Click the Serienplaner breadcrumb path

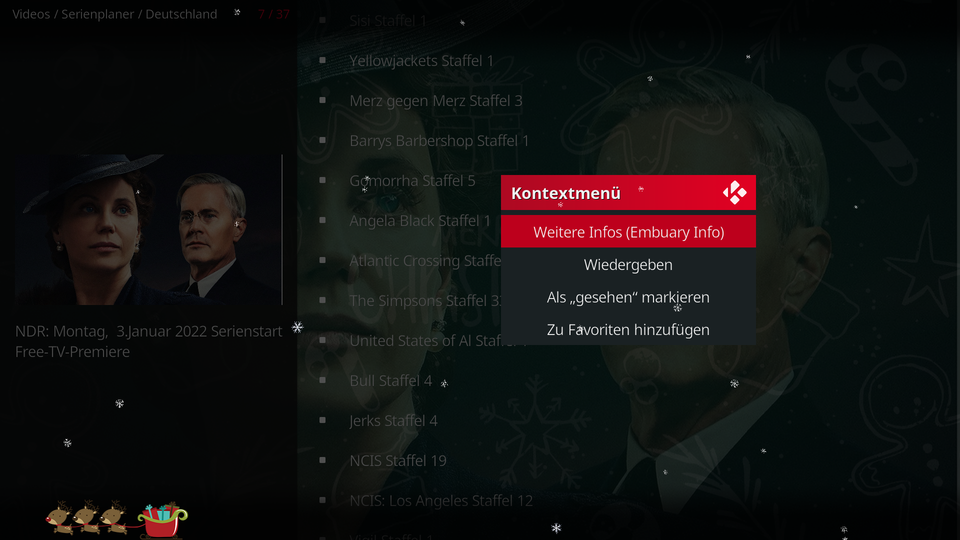point(114,14)
